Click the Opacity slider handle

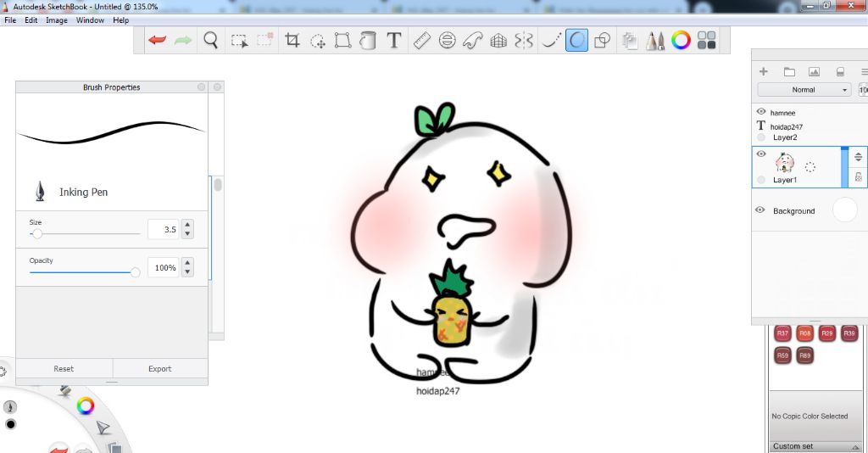pyautogui.click(x=135, y=272)
